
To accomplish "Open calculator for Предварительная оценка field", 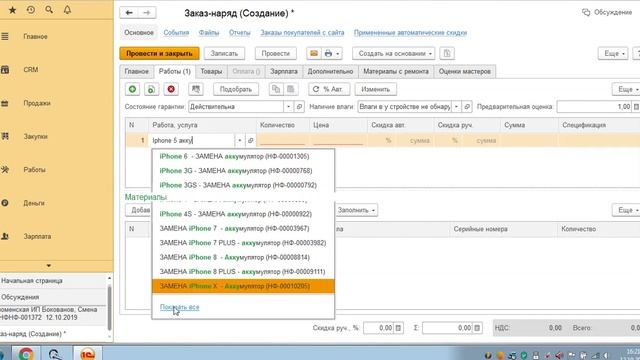I will (x=636, y=107).
